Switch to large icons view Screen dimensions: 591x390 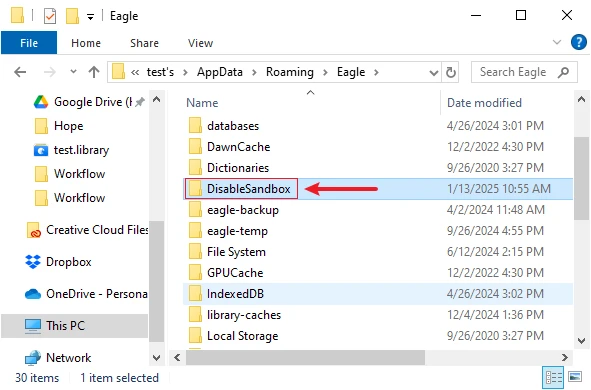coord(575,377)
